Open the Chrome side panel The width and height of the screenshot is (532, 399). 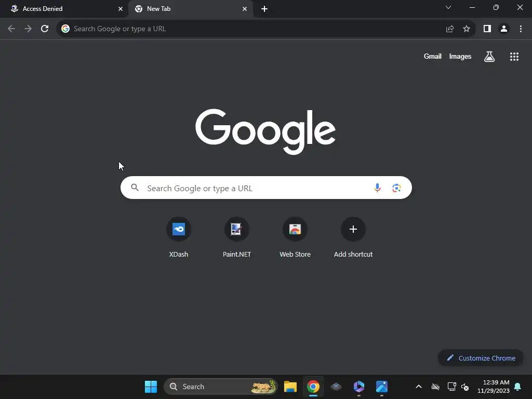[487, 29]
